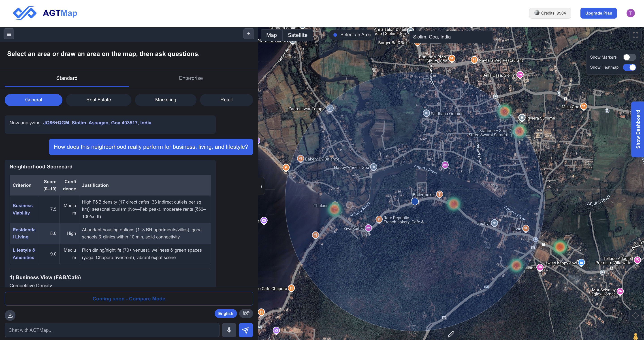Image resolution: width=644 pixels, height=340 pixels.
Task: Click the plus icon to start new analysis
Action: click(249, 34)
